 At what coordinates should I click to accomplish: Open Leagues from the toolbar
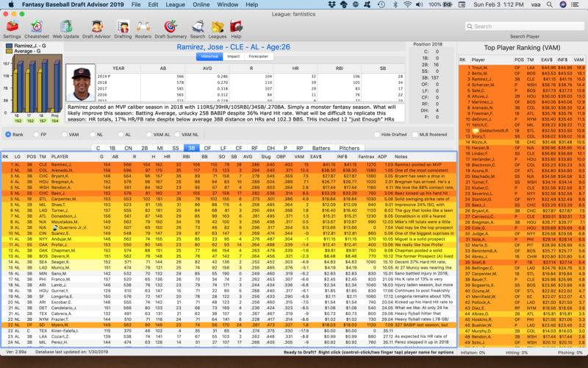tap(218, 26)
